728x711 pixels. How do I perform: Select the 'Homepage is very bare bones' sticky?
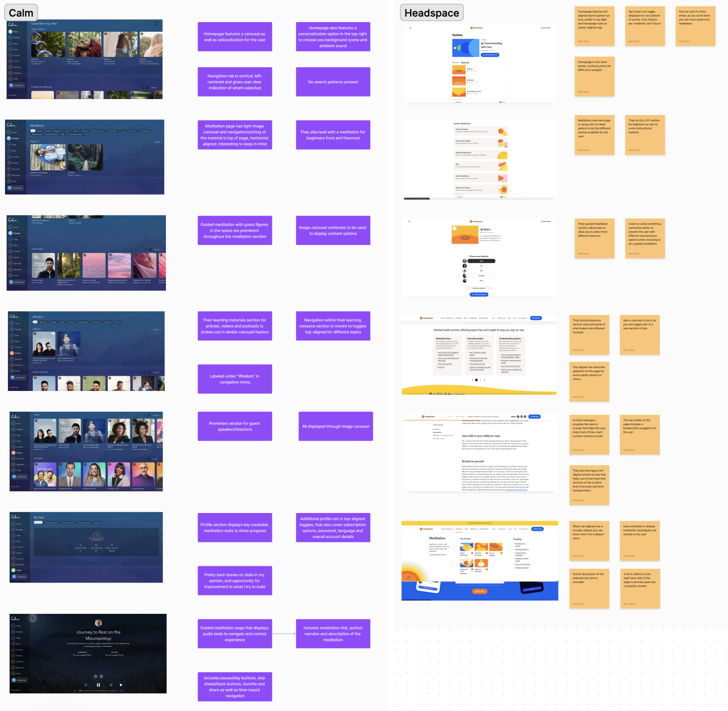[595, 76]
